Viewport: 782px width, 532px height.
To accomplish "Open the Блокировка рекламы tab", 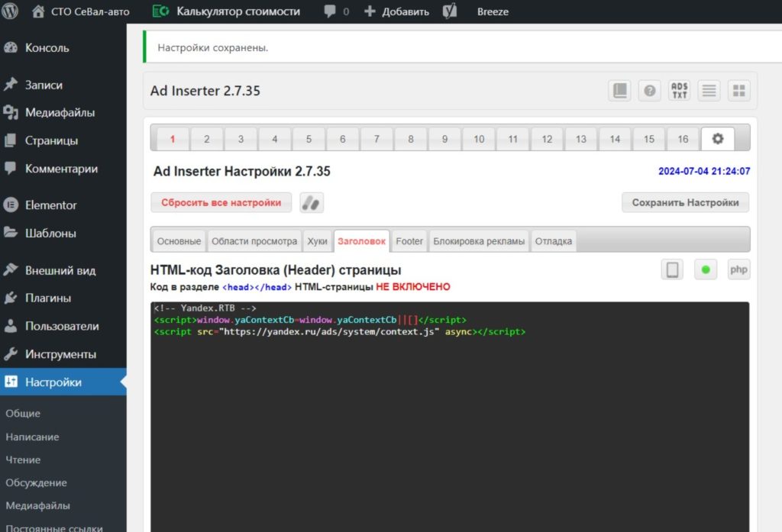I will (479, 241).
